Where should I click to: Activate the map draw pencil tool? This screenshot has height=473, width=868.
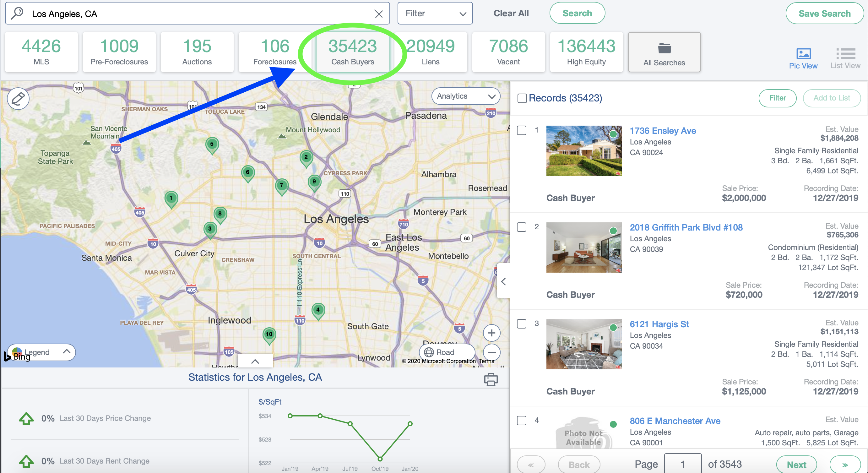click(x=18, y=98)
